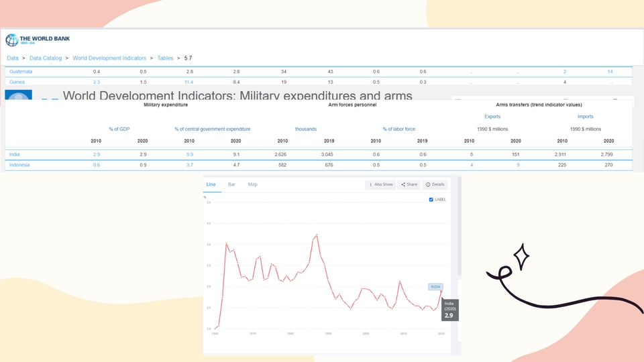This screenshot has height=362, width=644.
Task: Click % of labor force header
Action: coord(398,129)
